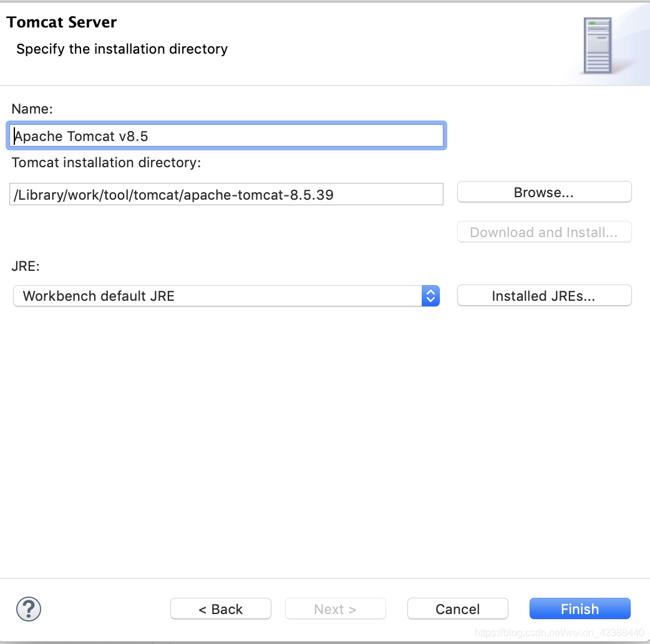The height and width of the screenshot is (644, 650).
Task: Click the help question mark icon
Action: tap(28, 608)
